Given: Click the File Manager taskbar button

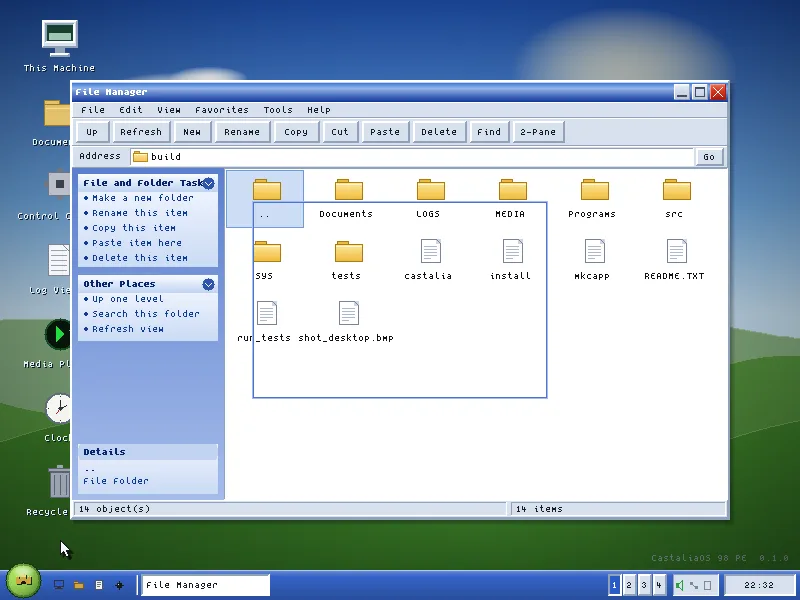Looking at the screenshot, I should 205,585.
